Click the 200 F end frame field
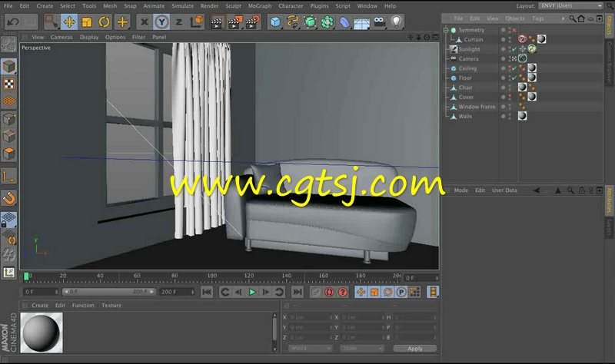615x364 pixels. [177, 292]
